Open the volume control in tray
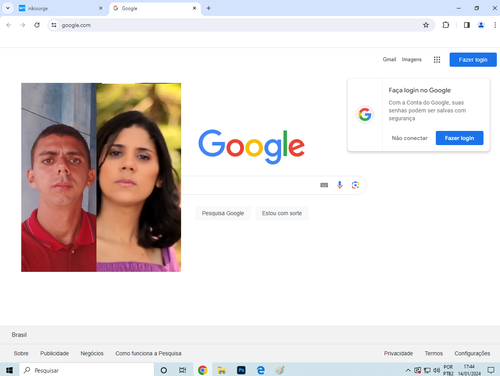Image resolution: width=500 pixels, height=376 pixels. pos(436,370)
